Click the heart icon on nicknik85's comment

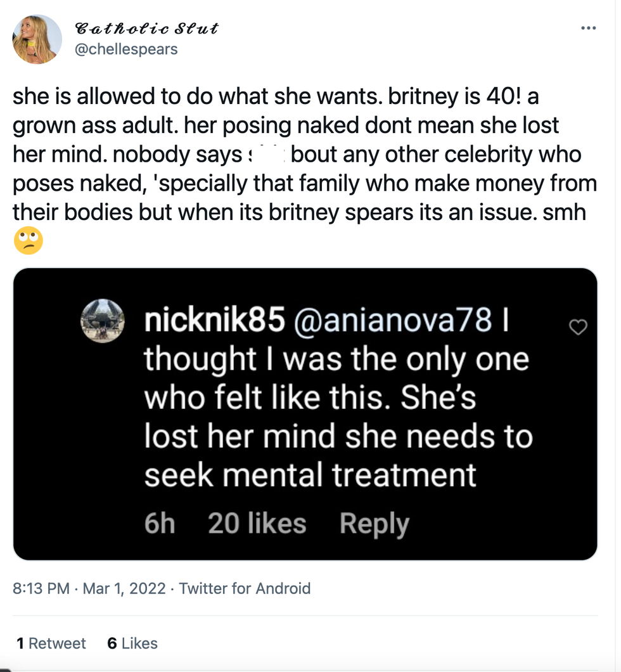pos(578,327)
